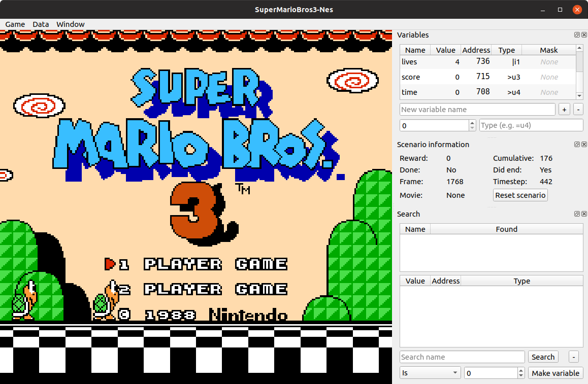Click the '1 PLAYER GAME' option in game
Image resolution: width=588 pixels, height=384 pixels.
(x=204, y=264)
